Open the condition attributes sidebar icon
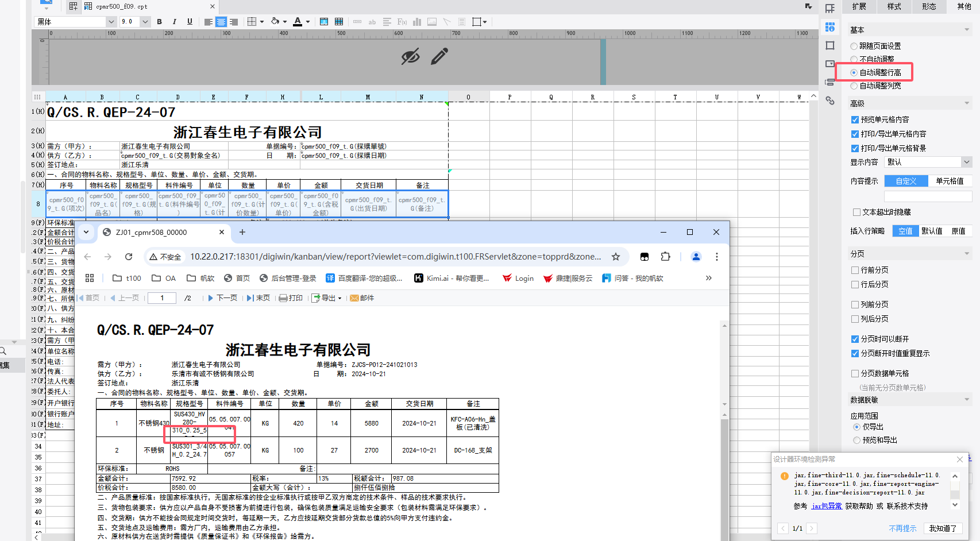Image resolution: width=980 pixels, height=541 pixels. pyautogui.click(x=830, y=82)
